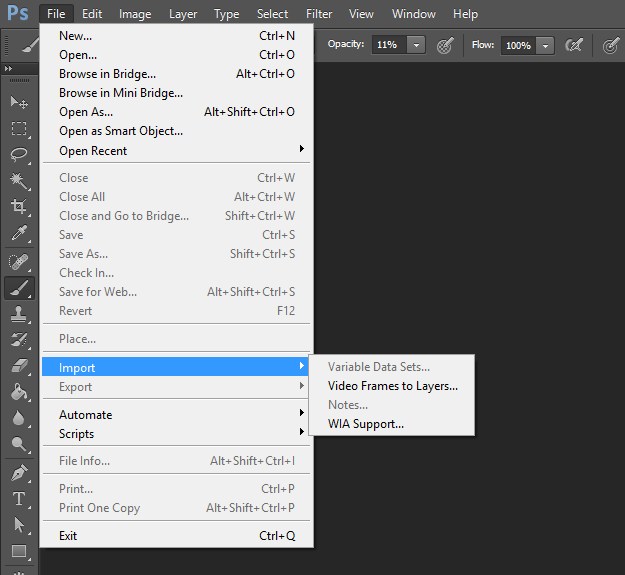Viewport: 625px width, 575px height.
Task: Select the Blur tool
Action: pyautogui.click(x=19, y=418)
